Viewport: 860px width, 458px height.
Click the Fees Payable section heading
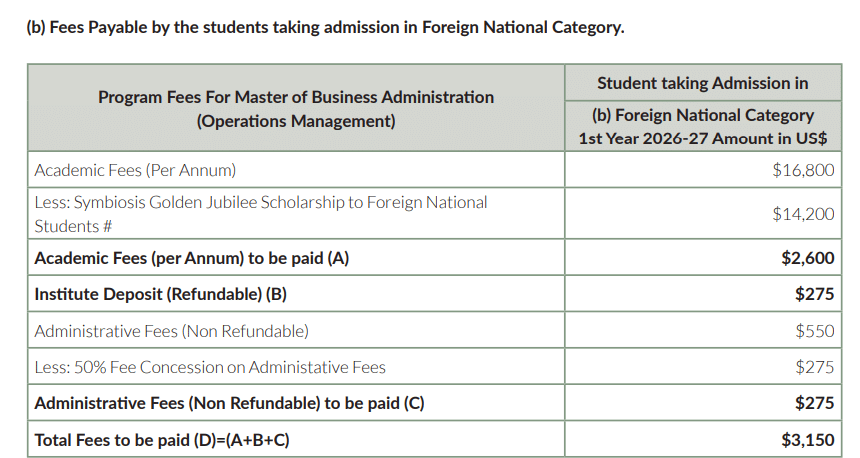coord(324,27)
